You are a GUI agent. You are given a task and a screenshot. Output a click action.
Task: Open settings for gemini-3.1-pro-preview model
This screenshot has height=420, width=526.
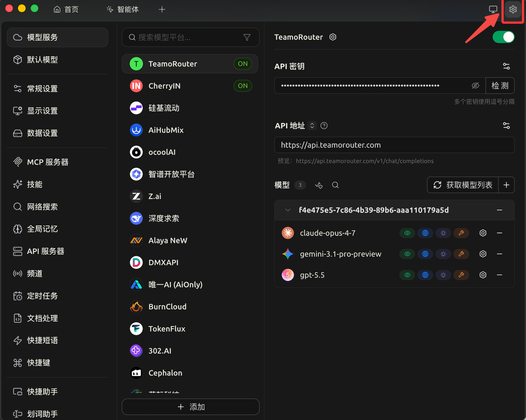tap(483, 254)
